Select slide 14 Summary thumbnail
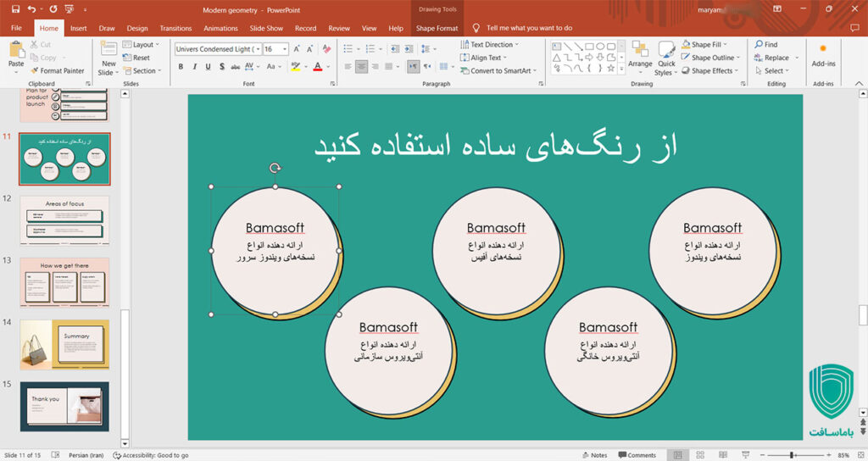 point(64,344)
